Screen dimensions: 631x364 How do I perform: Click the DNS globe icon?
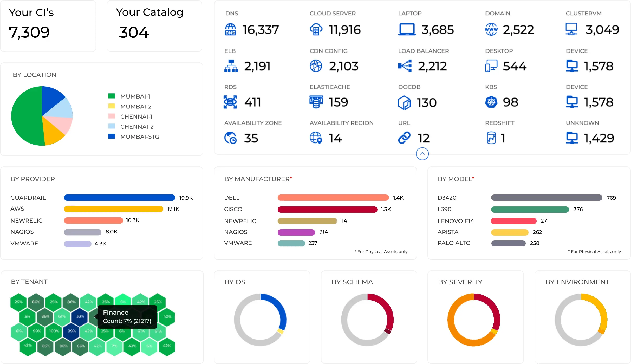point(230,29)
